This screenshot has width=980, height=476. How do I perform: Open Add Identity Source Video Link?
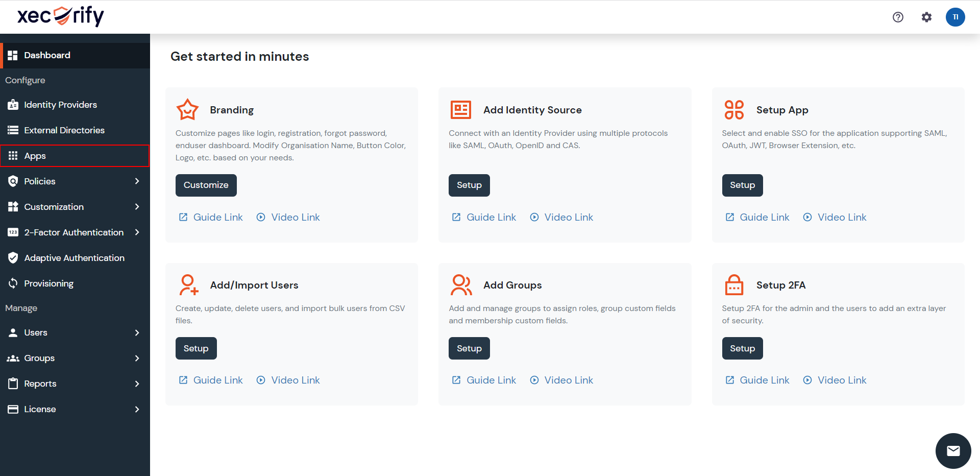pos(561,217)
